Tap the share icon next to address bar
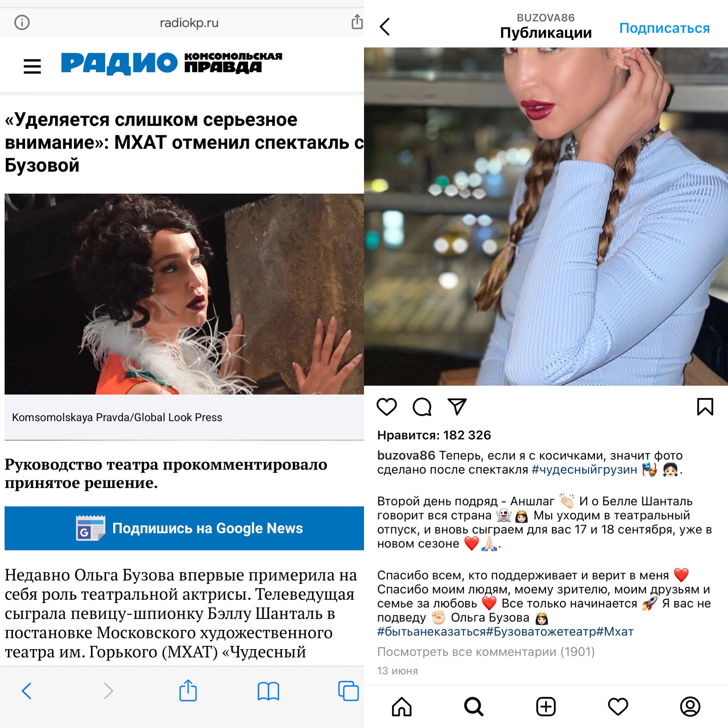 [x=357, y=21]
